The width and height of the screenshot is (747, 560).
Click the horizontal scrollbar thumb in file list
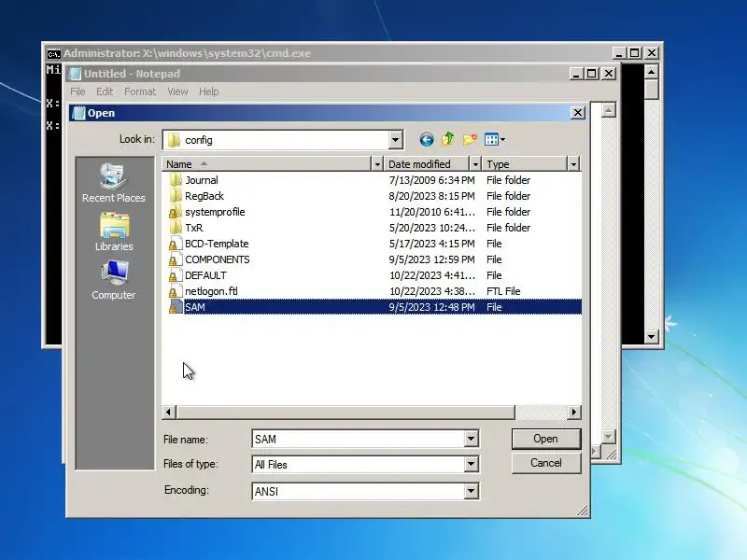[345, 412]
